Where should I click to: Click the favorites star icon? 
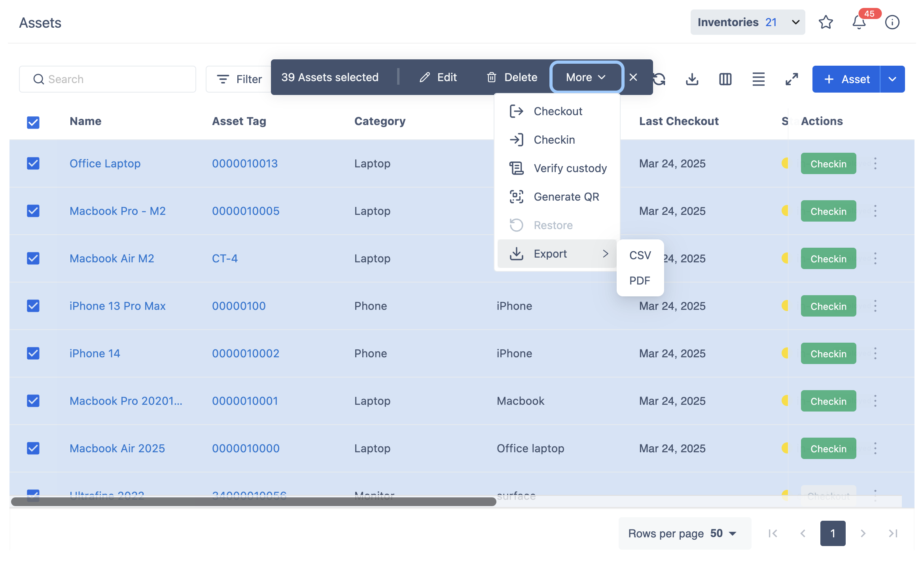[826, 23]
